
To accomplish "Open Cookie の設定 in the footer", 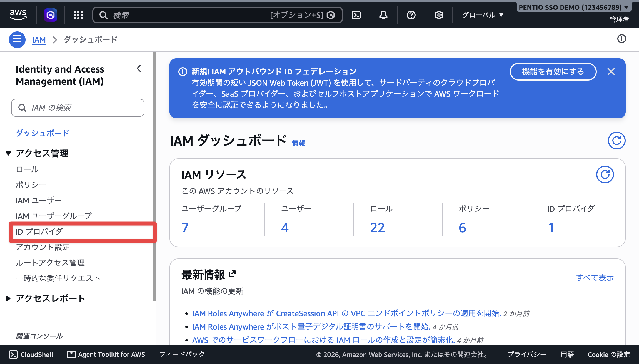I will click(x=609, y=355).
